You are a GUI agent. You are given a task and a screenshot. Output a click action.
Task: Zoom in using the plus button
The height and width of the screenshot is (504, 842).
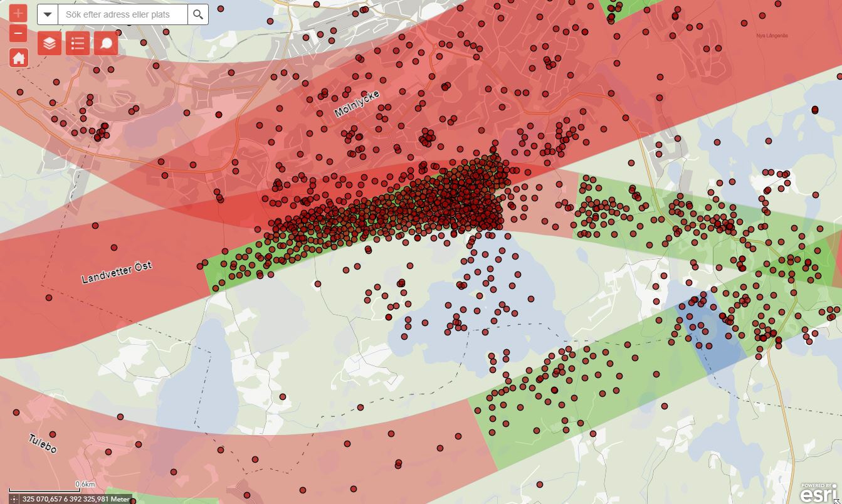[x=18, y=13]
